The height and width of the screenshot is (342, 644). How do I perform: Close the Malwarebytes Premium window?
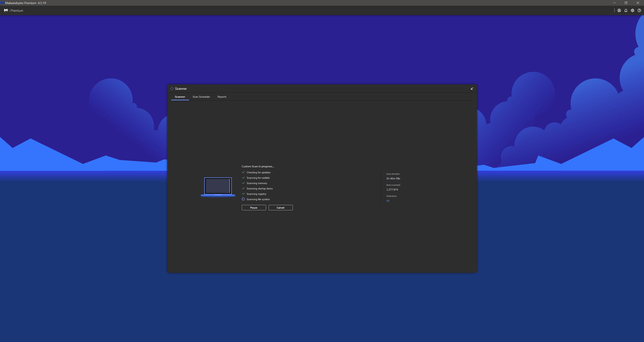point(638,3)
